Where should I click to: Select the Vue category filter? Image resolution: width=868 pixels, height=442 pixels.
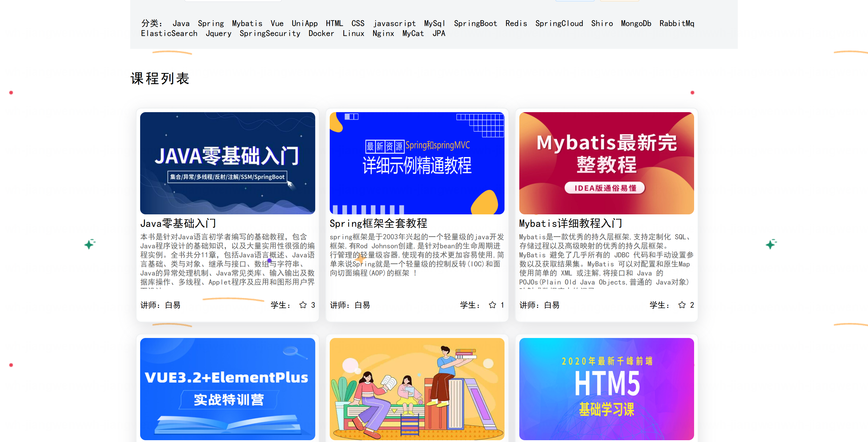(x=277, y=23)
